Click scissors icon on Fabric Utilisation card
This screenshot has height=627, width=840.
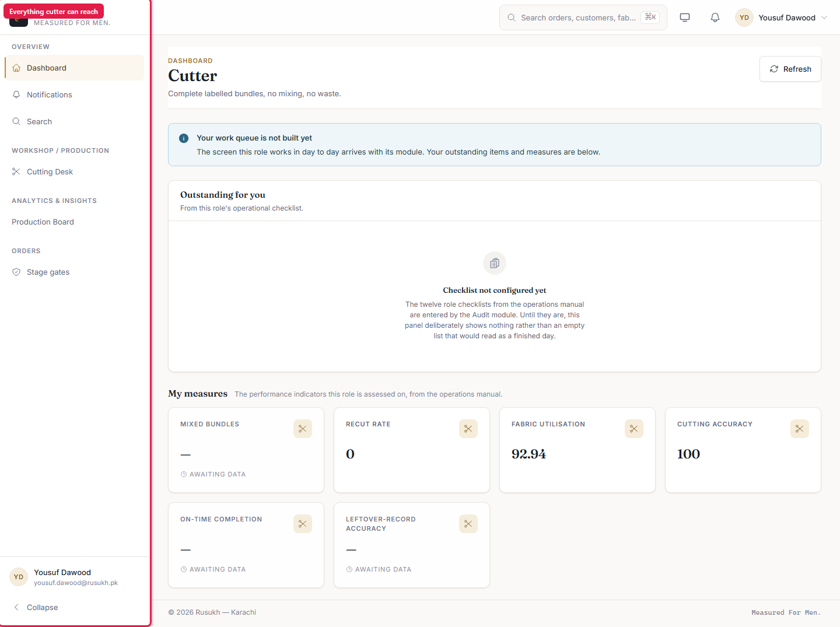[x=634, y=429]
